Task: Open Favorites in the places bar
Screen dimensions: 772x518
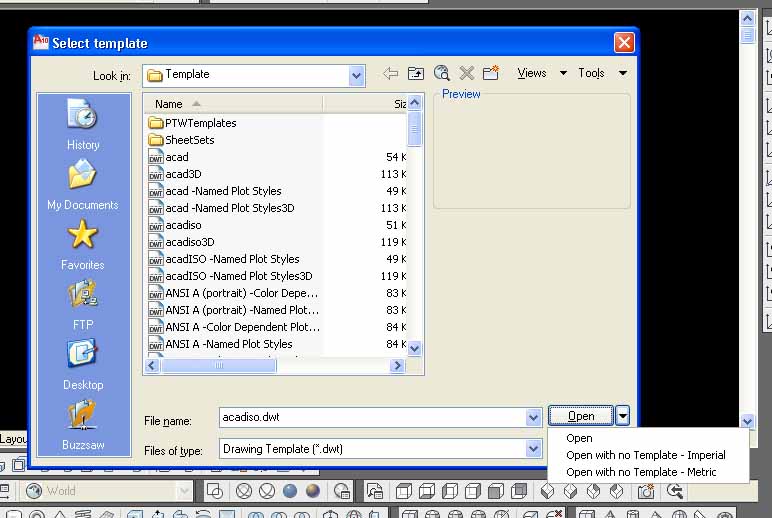Action: point(83,245)
